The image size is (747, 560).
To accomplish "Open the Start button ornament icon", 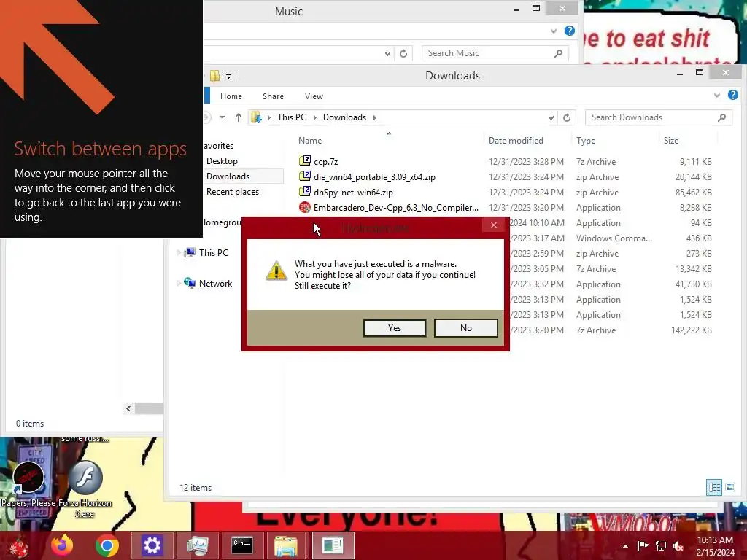I will tap(19, 545).
